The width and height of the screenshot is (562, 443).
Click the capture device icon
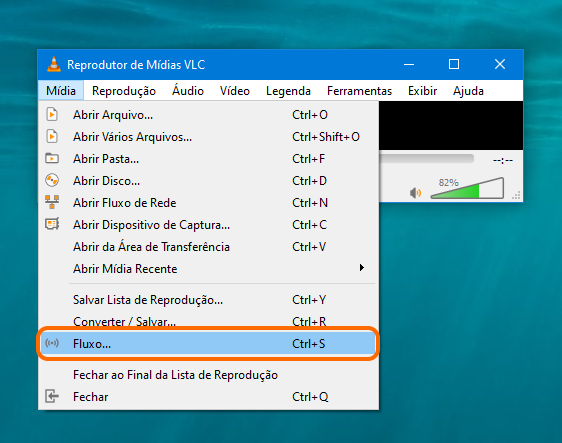[52, 224]
